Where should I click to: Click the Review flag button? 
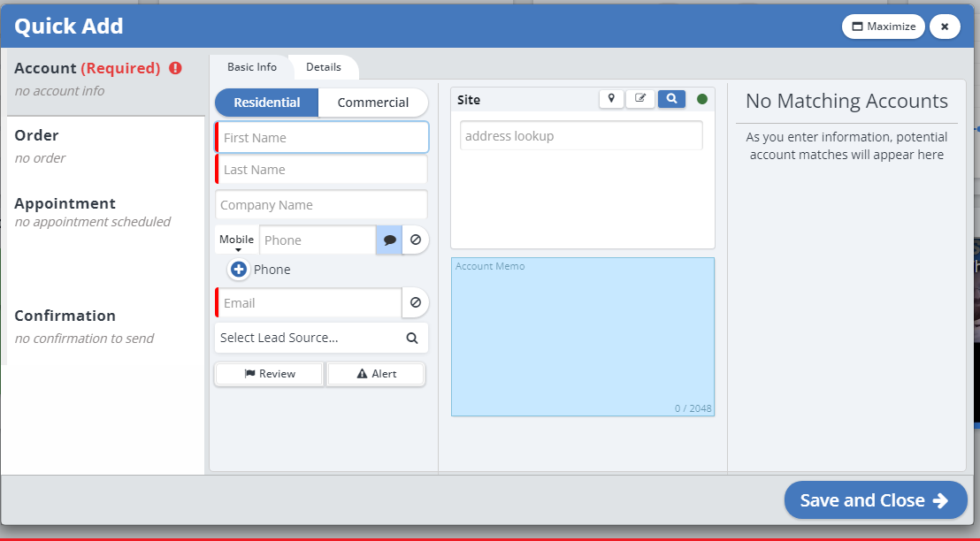point(269,374)
